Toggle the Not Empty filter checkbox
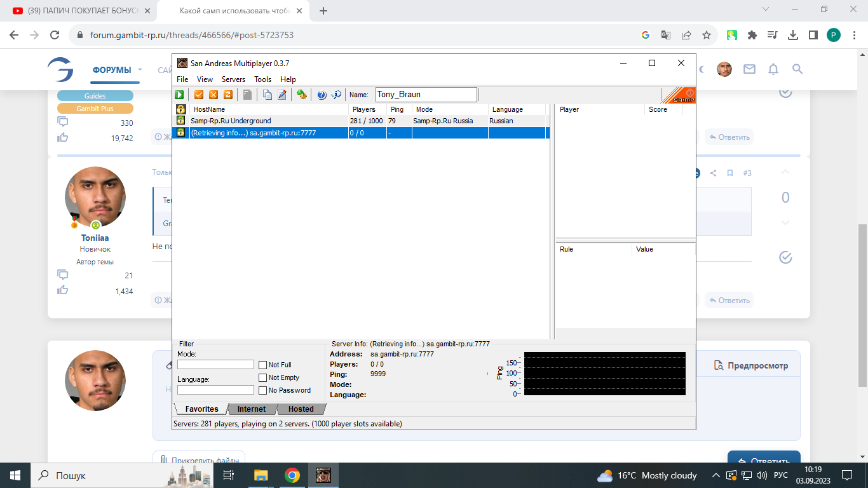868x488 pixels. (263, 377)
